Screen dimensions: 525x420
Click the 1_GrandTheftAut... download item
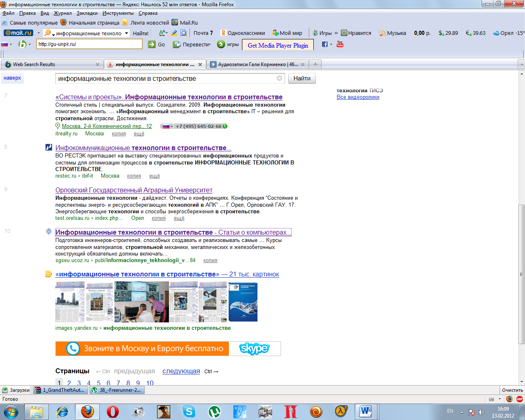pos(61,390)
